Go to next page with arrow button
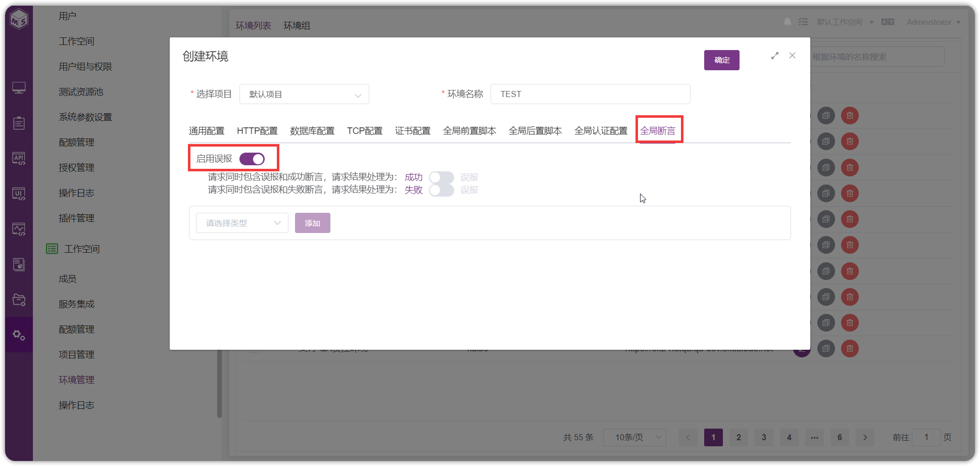 pos(865,437)
